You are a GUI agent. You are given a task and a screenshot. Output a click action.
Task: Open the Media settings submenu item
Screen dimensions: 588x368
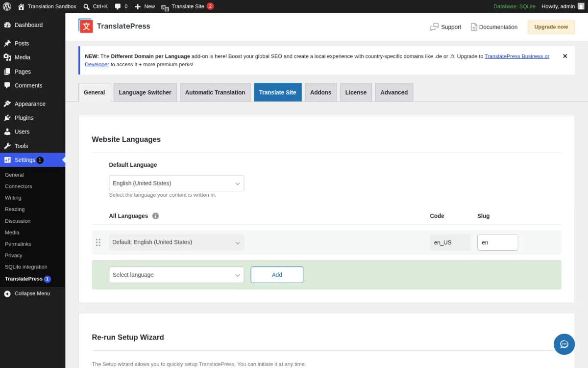click(12, 233)
